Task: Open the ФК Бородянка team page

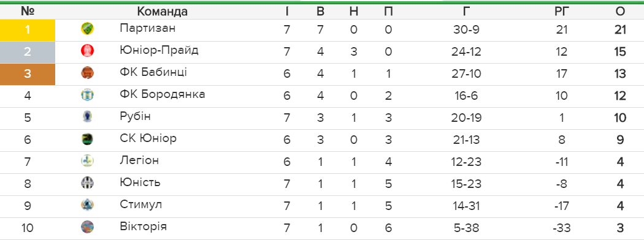Action: [163, 94]
